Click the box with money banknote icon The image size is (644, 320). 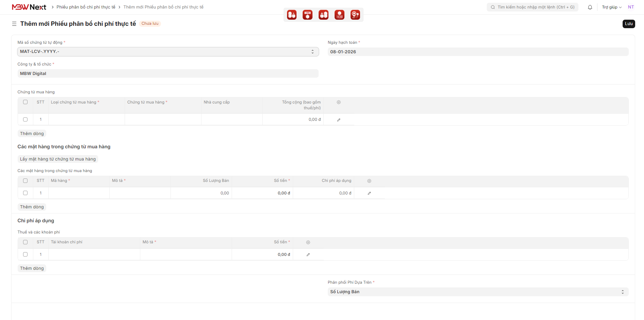tap(339, 15)
